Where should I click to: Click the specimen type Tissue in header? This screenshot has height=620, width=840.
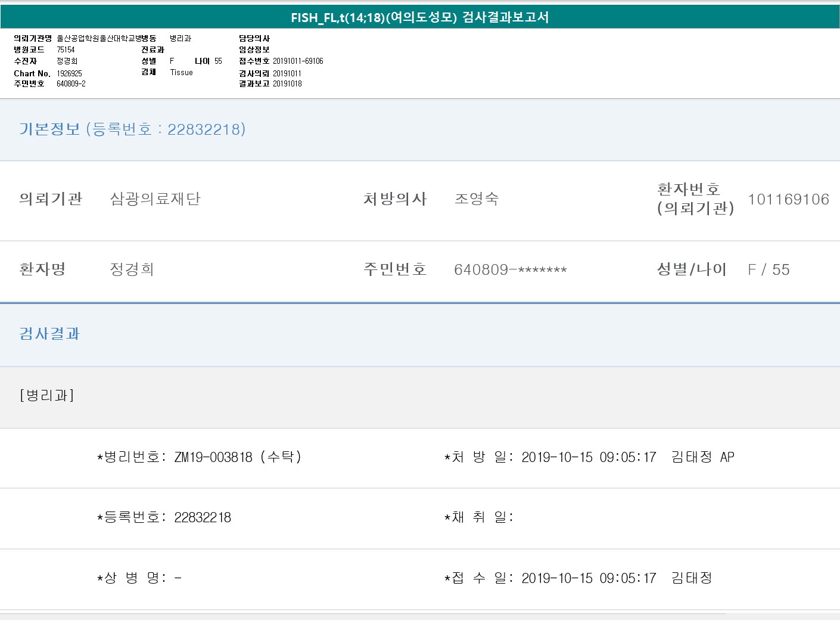click(x=181, y=72)
